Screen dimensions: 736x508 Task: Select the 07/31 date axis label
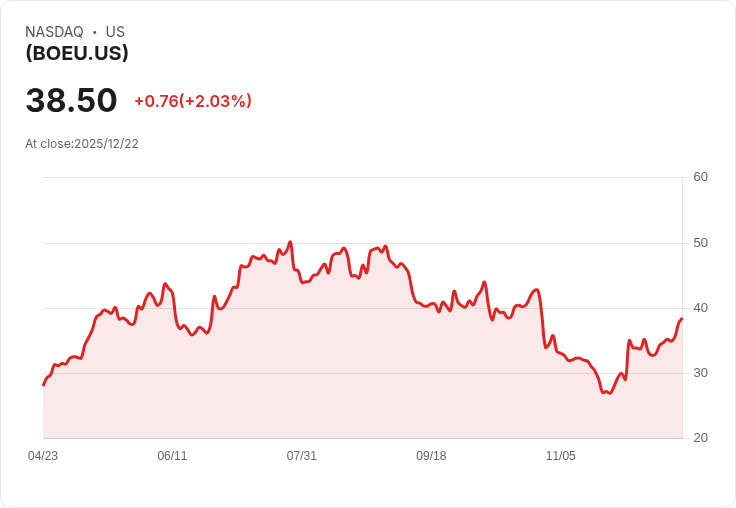tap(302, 456)
